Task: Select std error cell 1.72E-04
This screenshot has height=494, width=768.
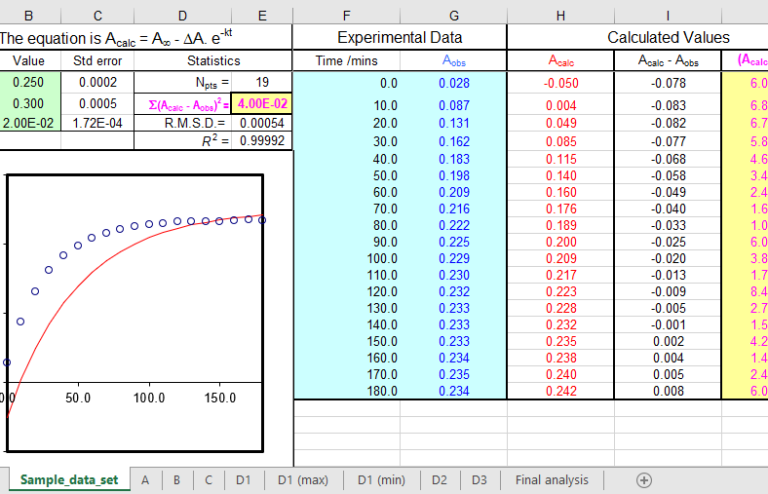Action: [97, 123]
